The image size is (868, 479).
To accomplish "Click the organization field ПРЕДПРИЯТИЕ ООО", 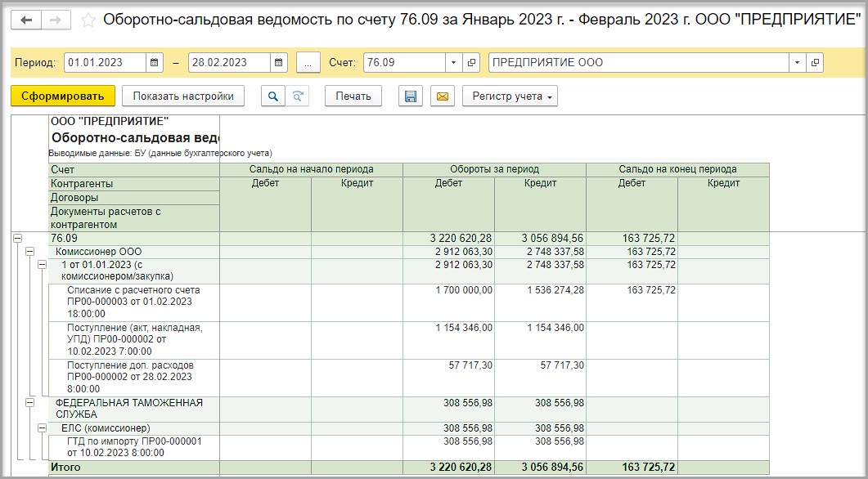I will (x=639, y=62).
